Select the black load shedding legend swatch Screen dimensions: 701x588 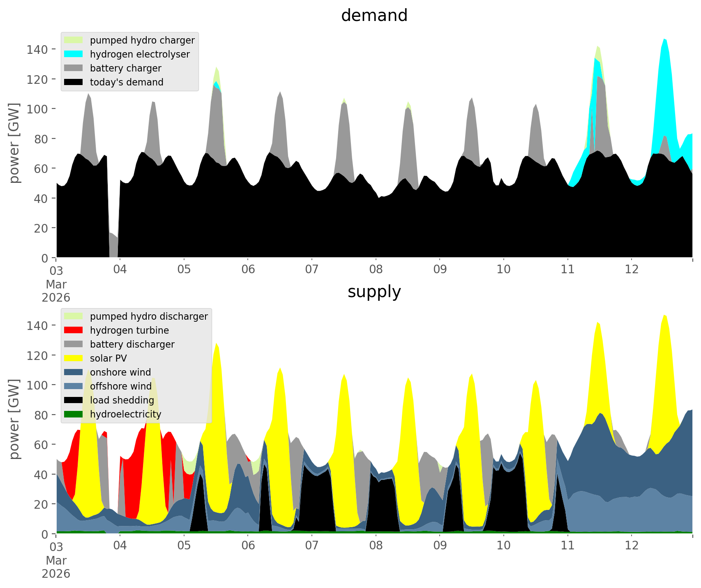click(74, 400)
